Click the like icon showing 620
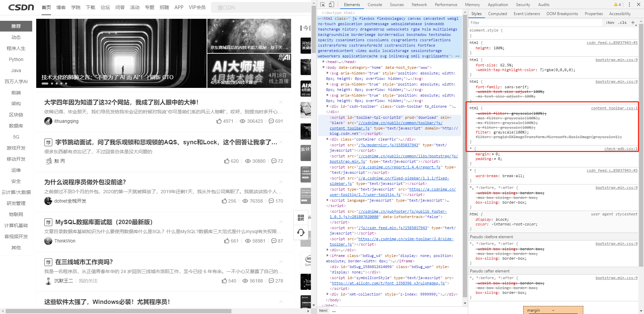The width and height of the screenshot is (644, 314). point(227,161)
